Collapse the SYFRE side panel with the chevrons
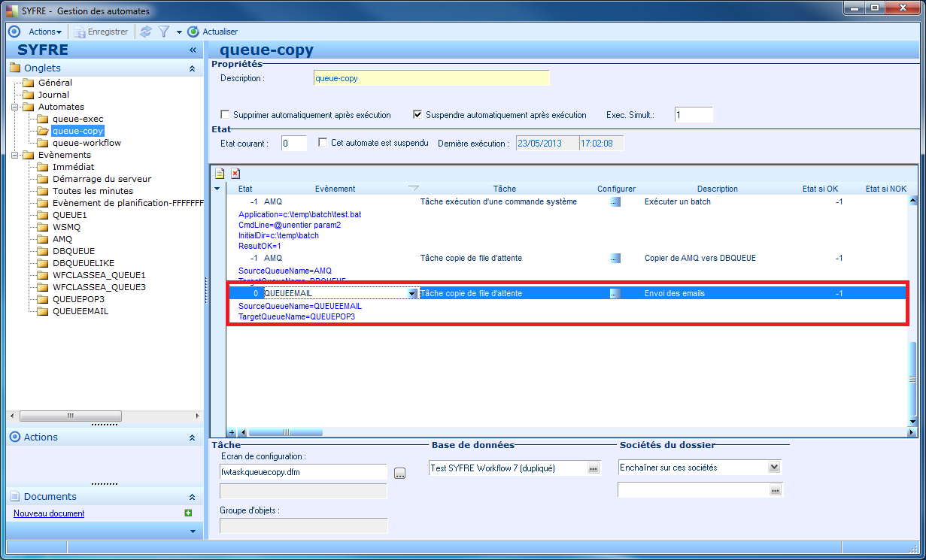 [x=193, y=50]
